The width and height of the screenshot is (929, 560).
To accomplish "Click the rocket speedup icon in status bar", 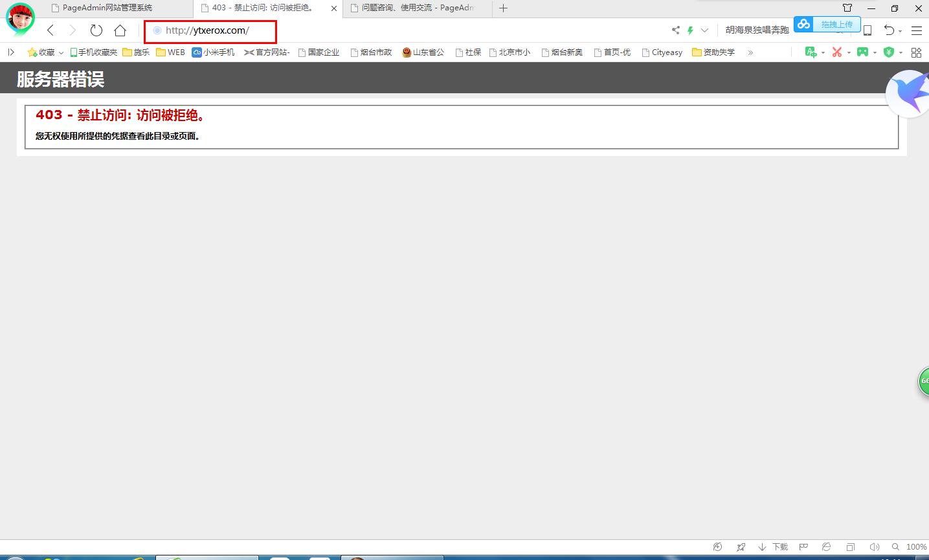I will click(x=741, y=547).
